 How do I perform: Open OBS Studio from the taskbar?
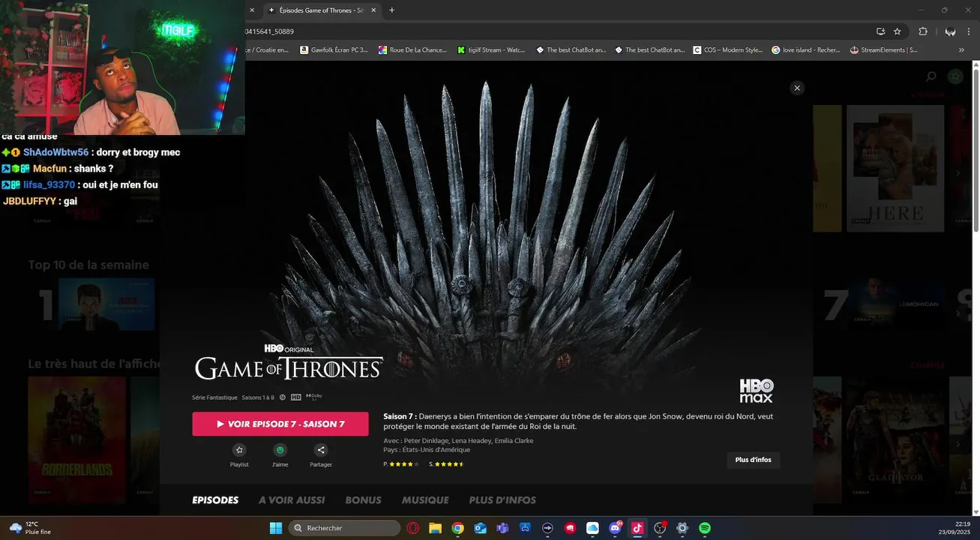(660, 528)
